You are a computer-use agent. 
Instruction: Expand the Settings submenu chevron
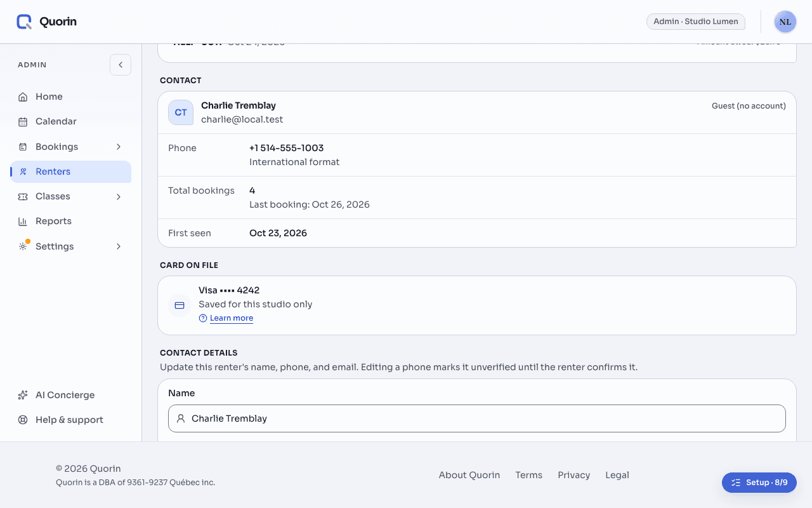(x=119, y=246)
